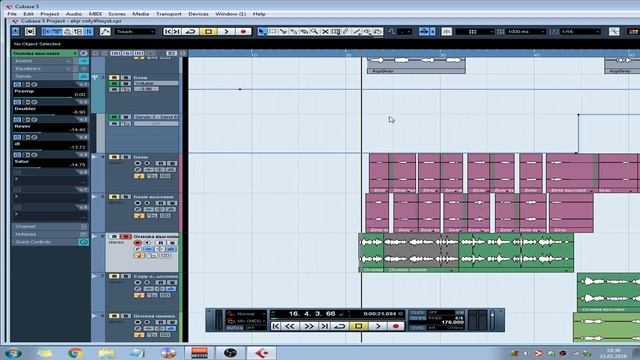Toggle Constrain Delay Compensation icon
The height and width of the screenshot is (360, 640).
(30, 31)
